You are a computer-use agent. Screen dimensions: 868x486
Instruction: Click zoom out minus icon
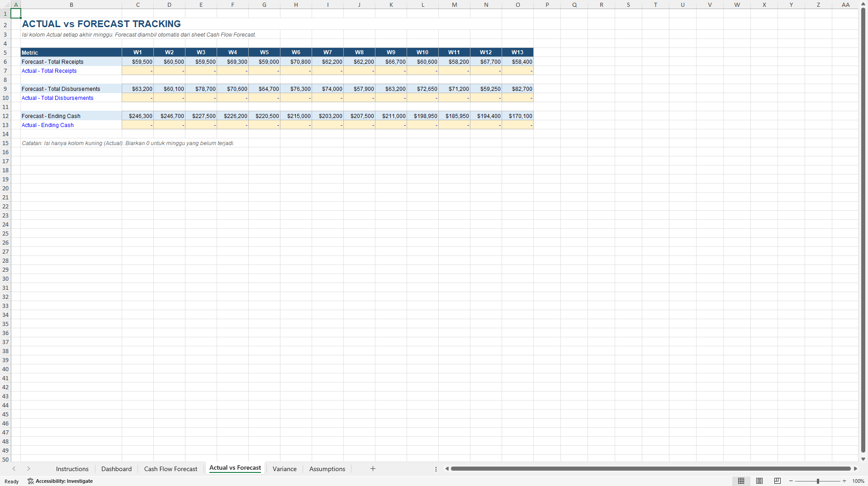(791, 481)
